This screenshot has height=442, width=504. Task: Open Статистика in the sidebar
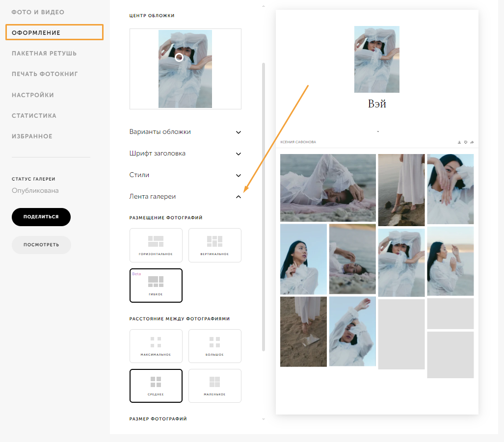coord(34,116)
